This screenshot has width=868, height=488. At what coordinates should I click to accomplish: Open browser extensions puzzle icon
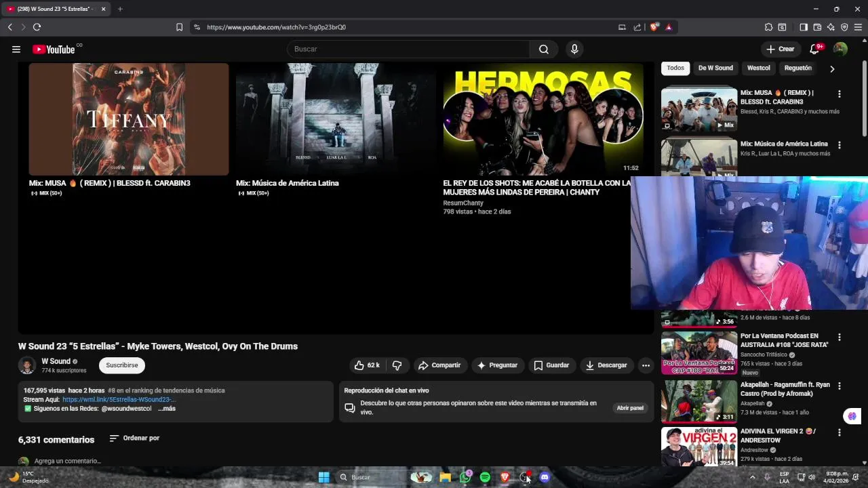[768, 27]
